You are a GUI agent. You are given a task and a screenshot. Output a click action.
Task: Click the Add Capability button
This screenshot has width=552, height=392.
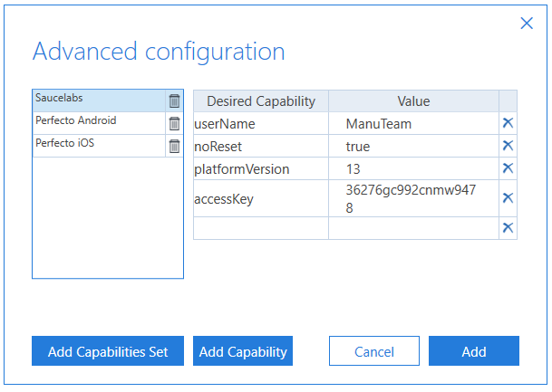243,351
